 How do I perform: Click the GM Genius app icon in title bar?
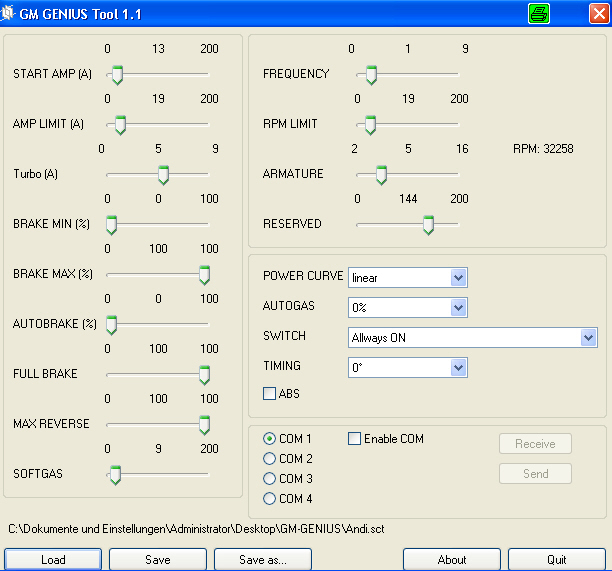point(7,13)
